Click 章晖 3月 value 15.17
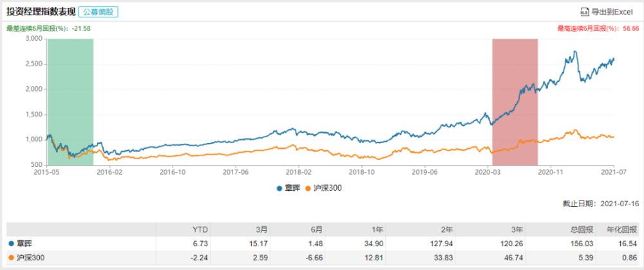 [259, 244]
